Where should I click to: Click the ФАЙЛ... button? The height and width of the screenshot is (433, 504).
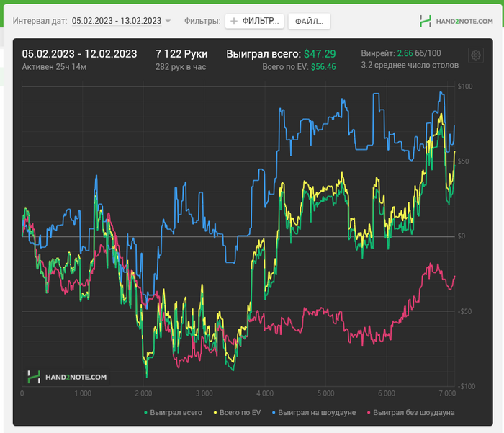[309, 21]
